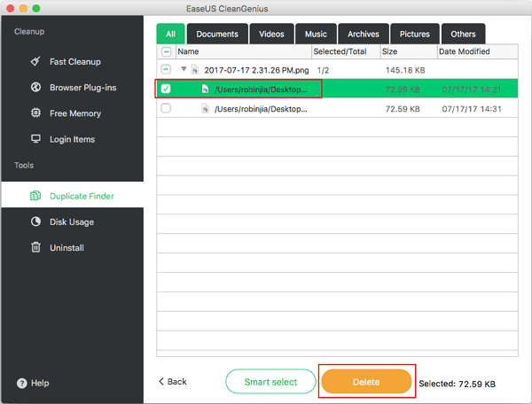The height and width of the screenshot is (404, 532).
Task: Click the green zoom window button
Action: (x=36, y=8)
